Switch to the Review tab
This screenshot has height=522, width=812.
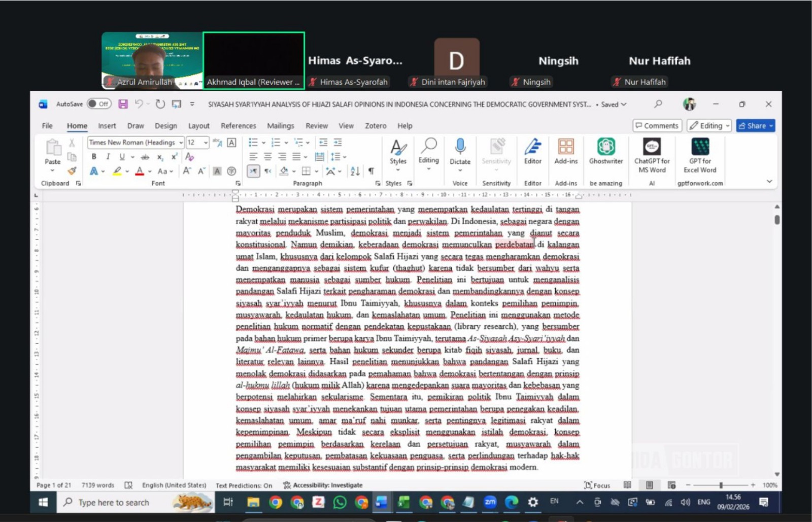[x=317, y=126]
